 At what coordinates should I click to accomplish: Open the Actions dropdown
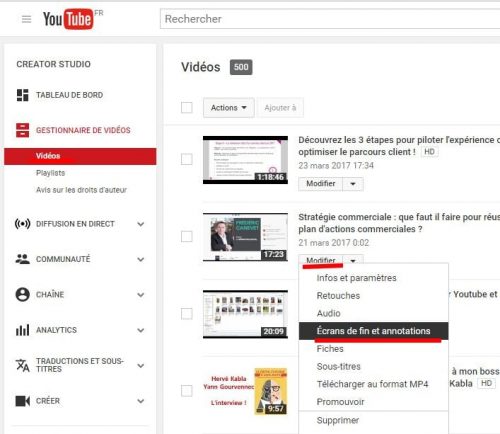coord(229,108)
